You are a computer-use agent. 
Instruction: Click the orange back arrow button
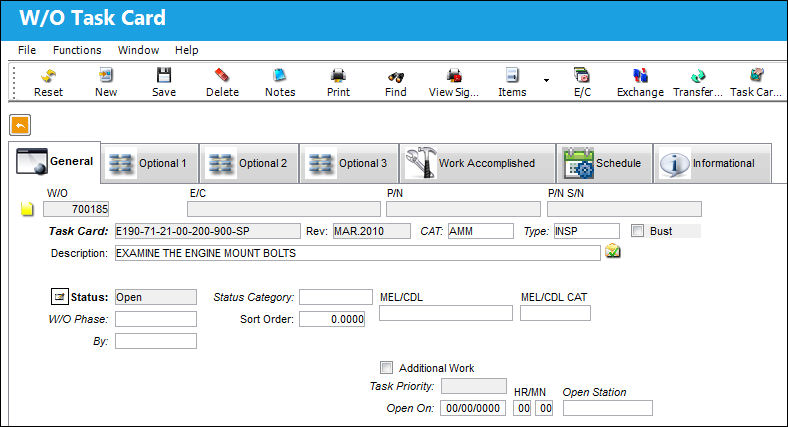click(x=20, y=125)
